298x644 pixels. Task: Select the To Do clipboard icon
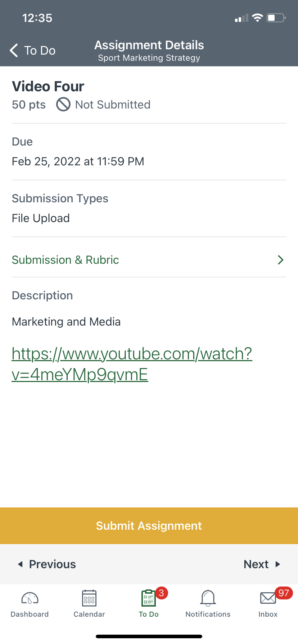click(148, 599)
